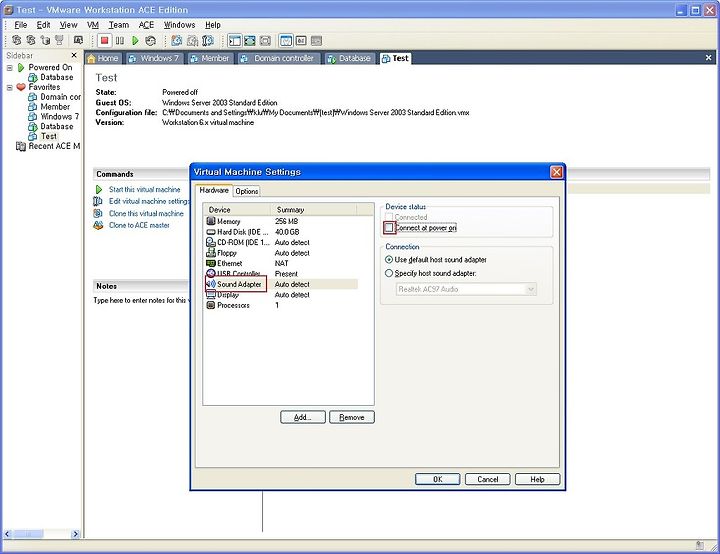
Task: Click the Add... button
Action: 303,417
